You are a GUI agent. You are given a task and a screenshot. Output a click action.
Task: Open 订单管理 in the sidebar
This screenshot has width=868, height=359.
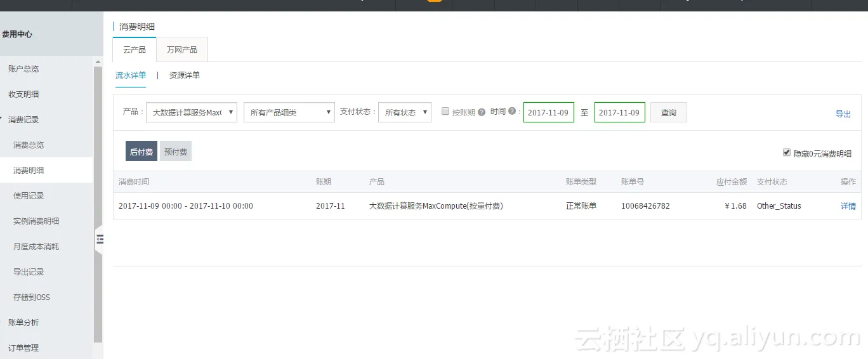pos(23,348)
